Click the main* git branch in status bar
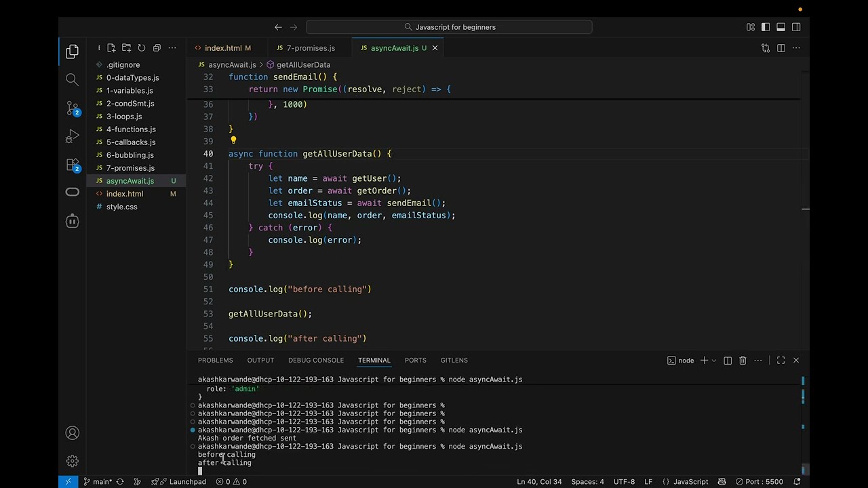Image resolution: width=868 pixels, height=488 pixels. 98,482
